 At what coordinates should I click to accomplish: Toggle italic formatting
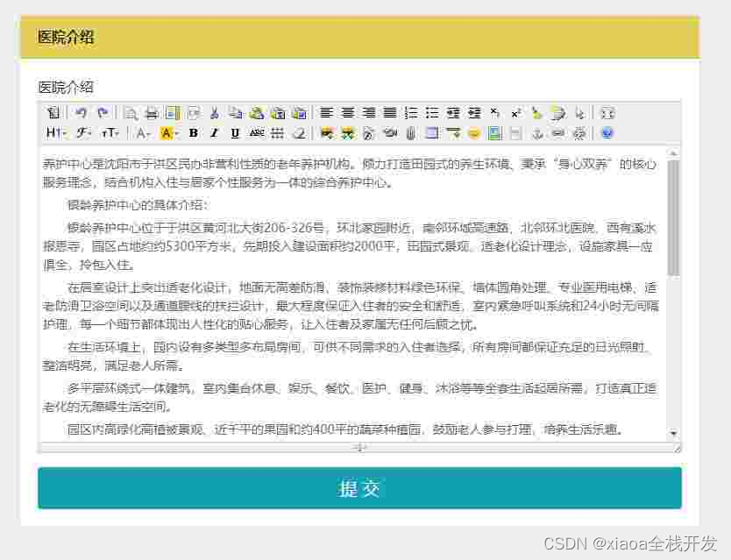pyautogui.click(x=213, y=132)
